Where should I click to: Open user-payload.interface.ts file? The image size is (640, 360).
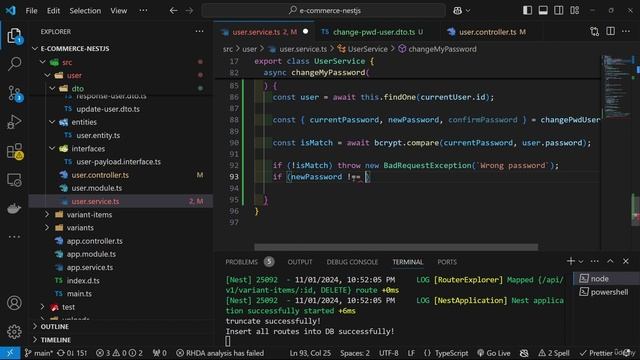point(118,162)
